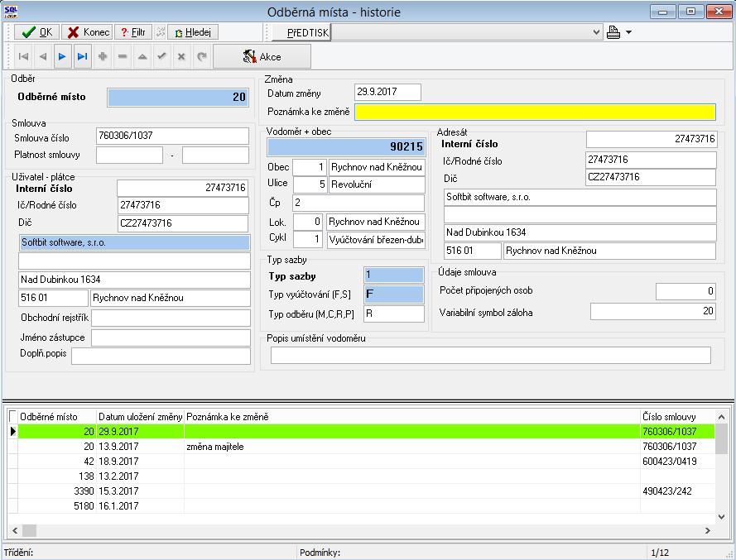
Task: Select the row for odběrné místo 42
Action: (x=366, y=462)
